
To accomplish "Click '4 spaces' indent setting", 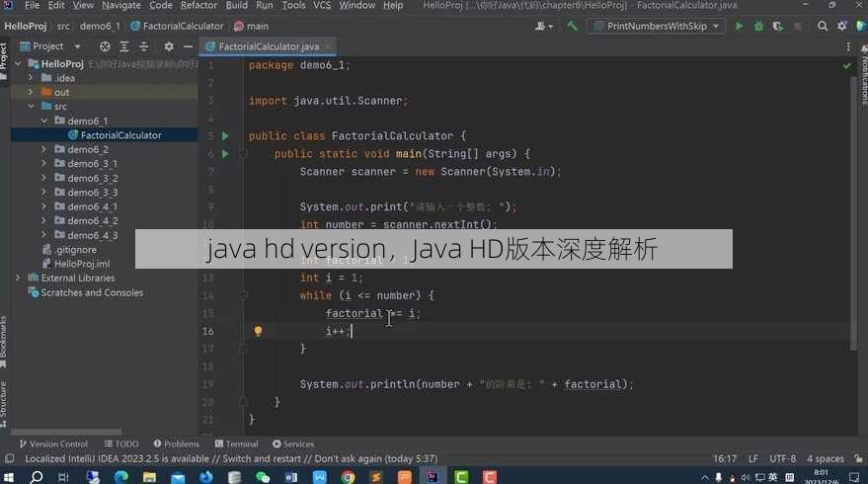I will coord(825,458).
